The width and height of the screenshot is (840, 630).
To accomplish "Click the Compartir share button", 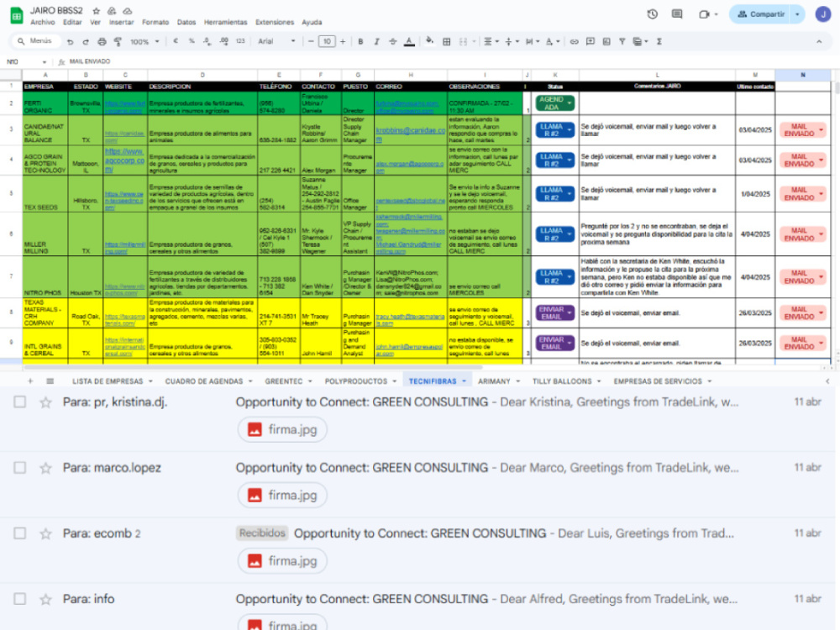I will click(761, 14).
